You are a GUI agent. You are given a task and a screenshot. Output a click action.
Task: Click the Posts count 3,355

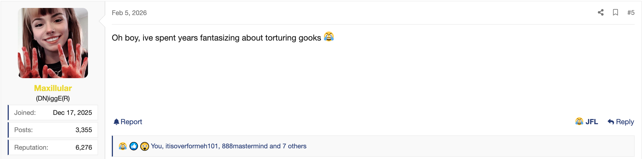pyautogui.click(x=84, y=130)
